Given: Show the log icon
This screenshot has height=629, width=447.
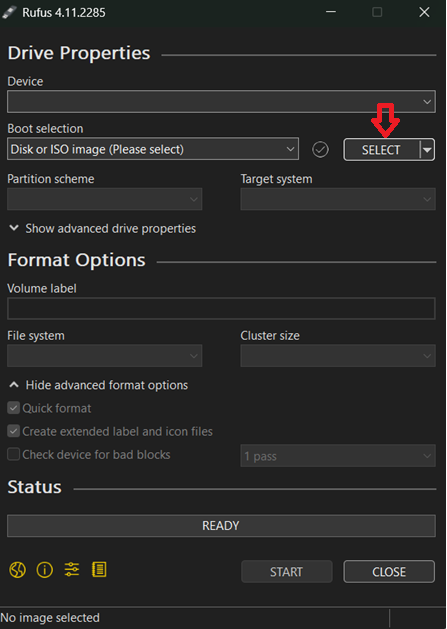Looking at the screenshot, I should (x=99, y=569).
